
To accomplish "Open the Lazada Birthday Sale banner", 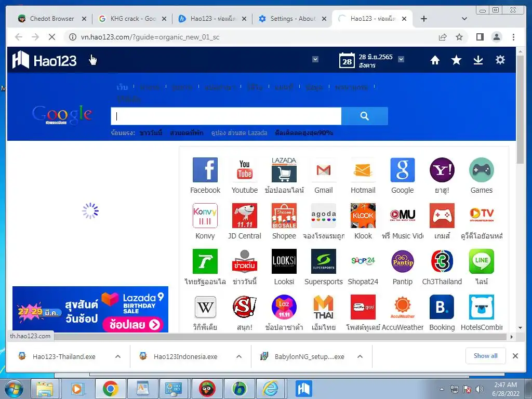I will [x=90, y=309].
